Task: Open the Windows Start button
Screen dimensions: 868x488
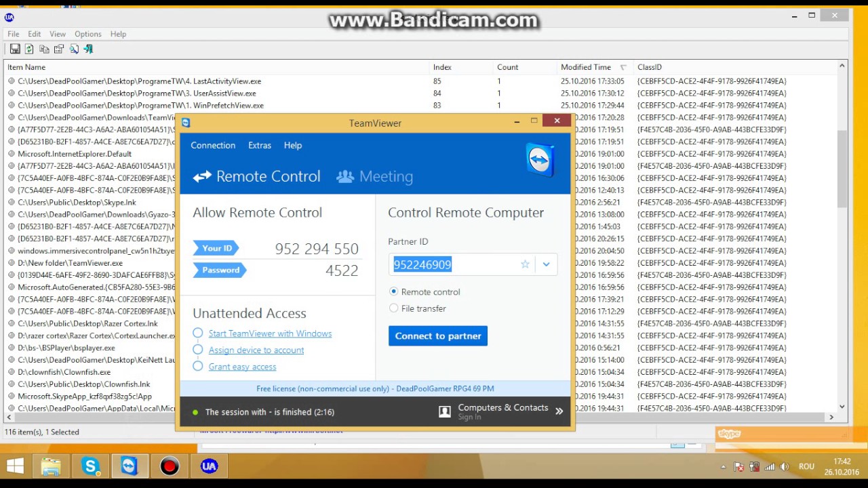Action: click(x=15, y=466)
